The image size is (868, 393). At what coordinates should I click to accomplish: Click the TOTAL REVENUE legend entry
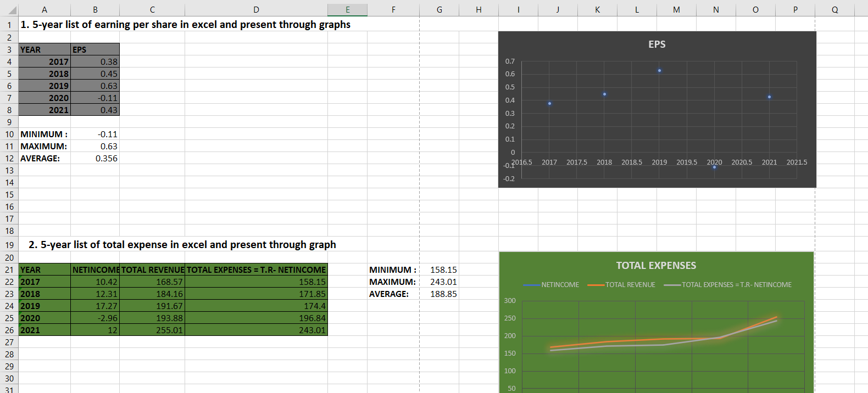(621, 285)
